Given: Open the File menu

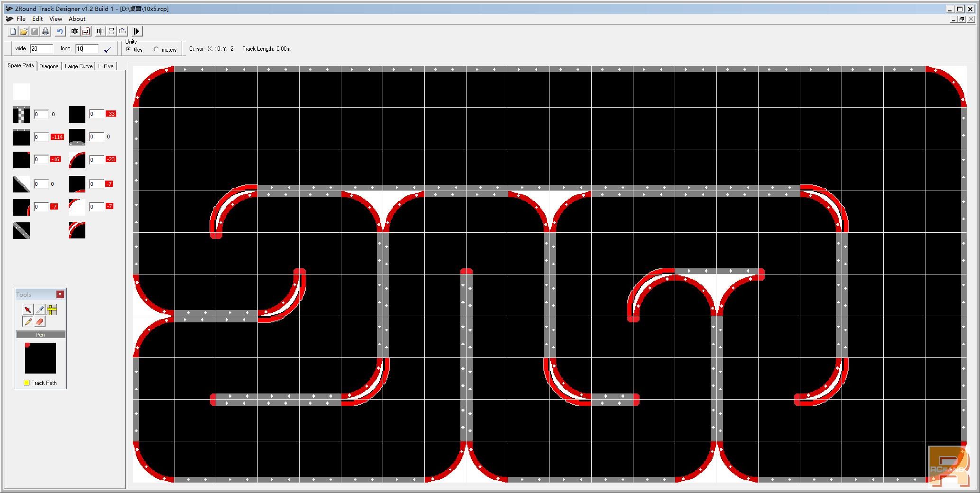Looking at the screenshot, I should point(21,19).
